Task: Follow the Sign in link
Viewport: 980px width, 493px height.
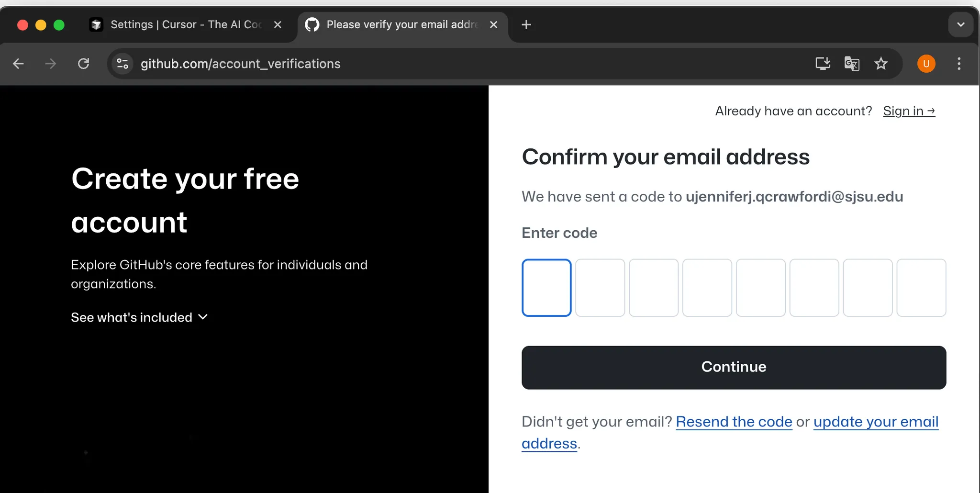Action: (909, 111)
